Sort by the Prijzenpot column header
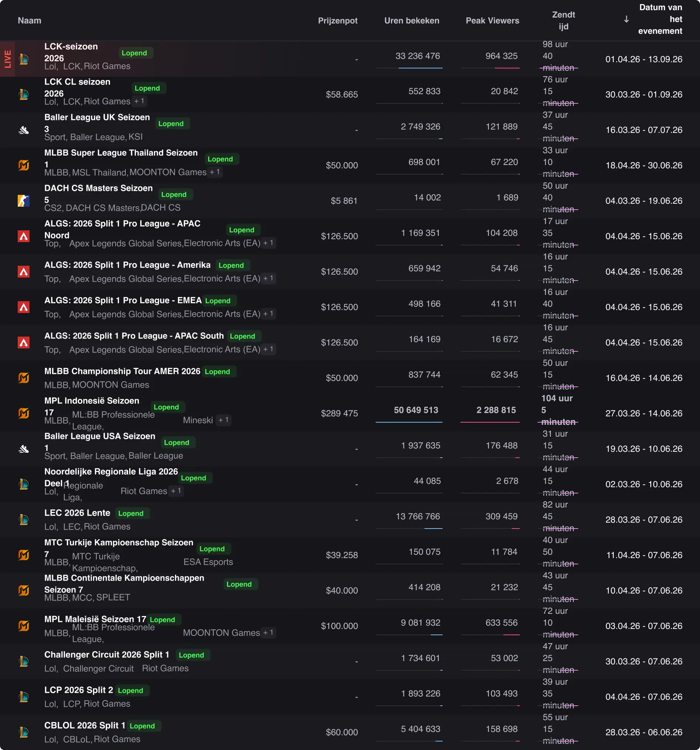The width and height of the screenshot is (700, 750). click(338, 20)
